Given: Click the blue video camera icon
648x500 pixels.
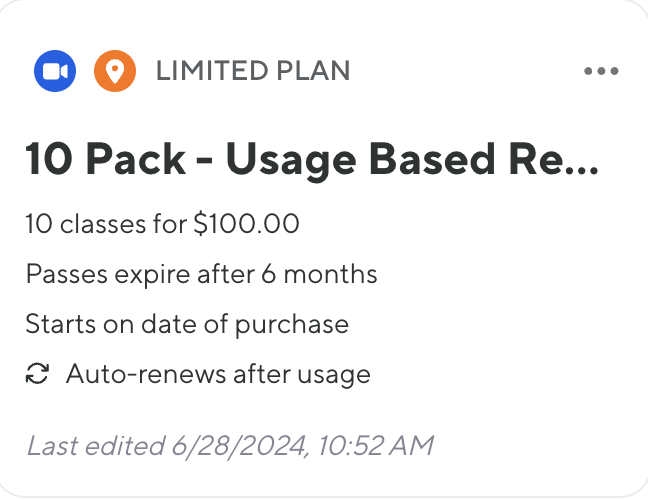Looking at the screenshot, I should (x=55, y=71).
